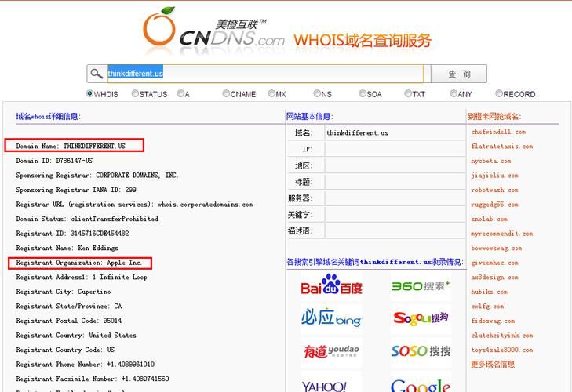This screenshot has width=572, height=392.
Task: Click the Registrant Address1 1 Infinite Loop line
Action: [82, 277]
